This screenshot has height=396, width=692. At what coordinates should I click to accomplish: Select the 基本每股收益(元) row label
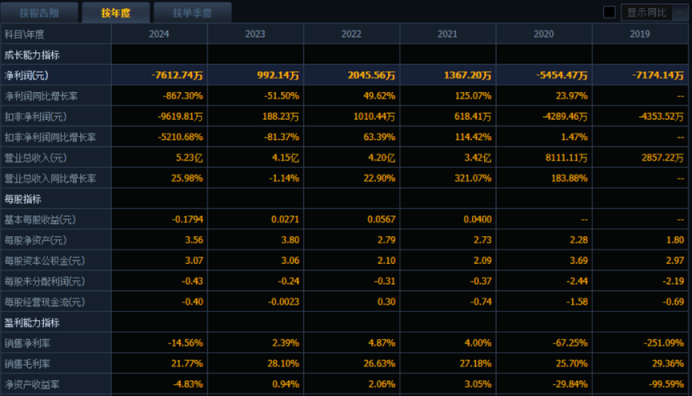[40, 219]
